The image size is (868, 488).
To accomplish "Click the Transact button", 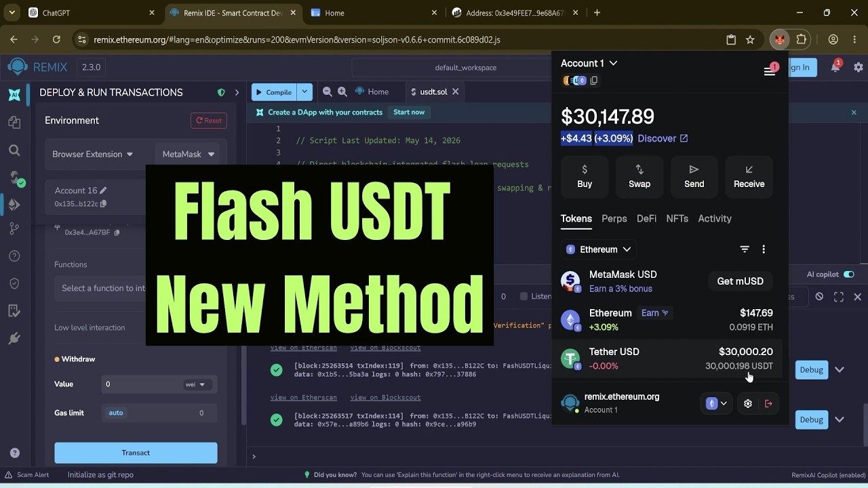I will point(136,453).
